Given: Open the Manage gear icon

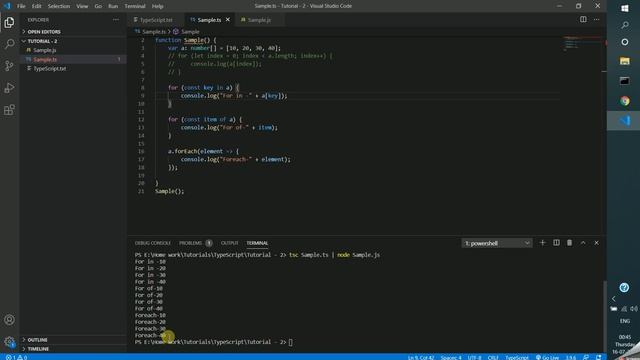Looking at the screenshot, I should coord(9,342).
